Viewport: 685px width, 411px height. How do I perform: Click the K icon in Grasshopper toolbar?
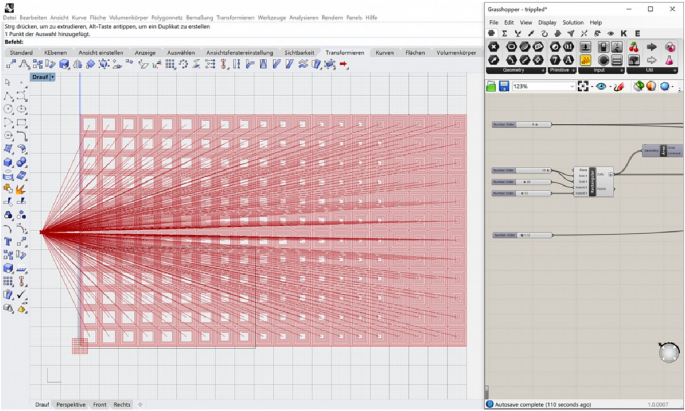623,33
